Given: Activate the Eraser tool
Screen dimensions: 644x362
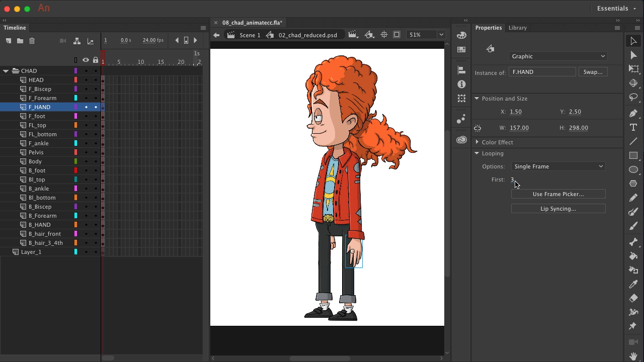Looking at the screenshot, I should point(633,298).
